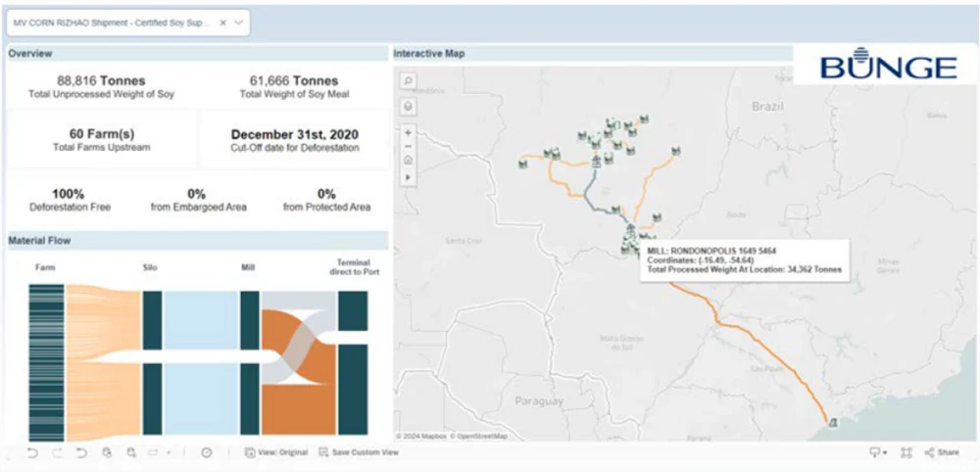Select the port terminal marker on map
The image size is (980, 472).
click(832, 422)
